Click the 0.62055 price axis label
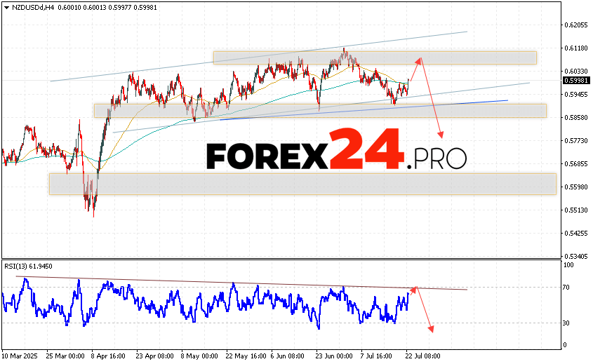This screenshot has width=593, height=364. (x=575, y=25)
